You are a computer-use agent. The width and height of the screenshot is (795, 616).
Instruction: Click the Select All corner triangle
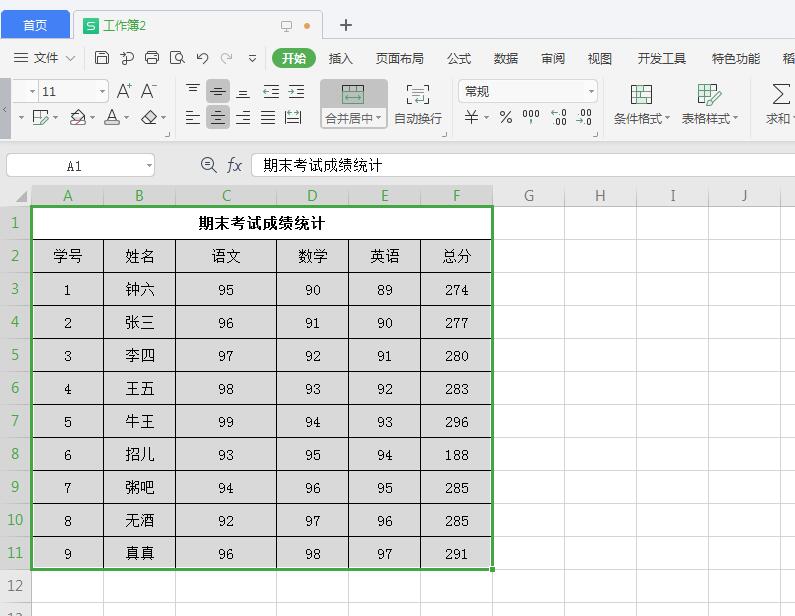tap(21, 196)
